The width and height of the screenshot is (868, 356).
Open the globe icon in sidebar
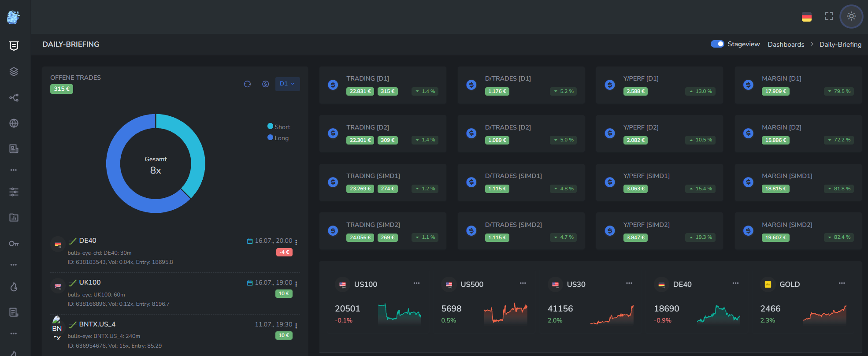click(x=14, y=123)
